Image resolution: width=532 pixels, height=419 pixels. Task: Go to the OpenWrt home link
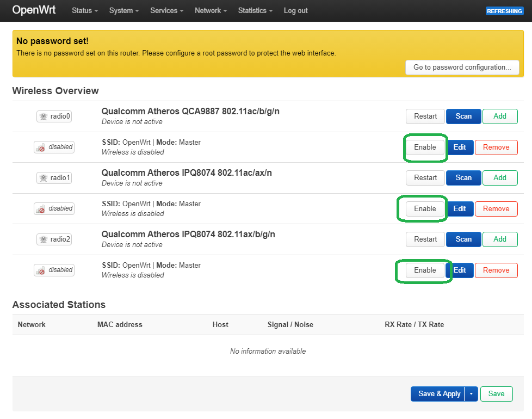[34, 10]
